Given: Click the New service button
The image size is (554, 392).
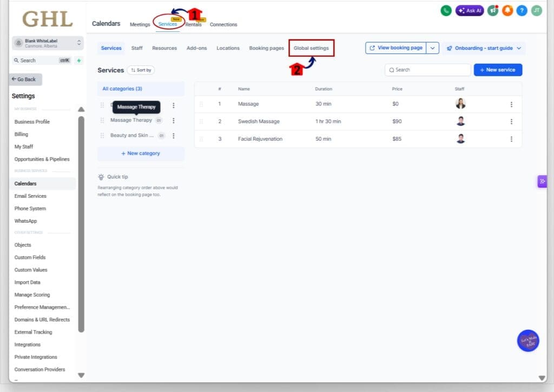Looking at the screenshot, I should point(498,70).
